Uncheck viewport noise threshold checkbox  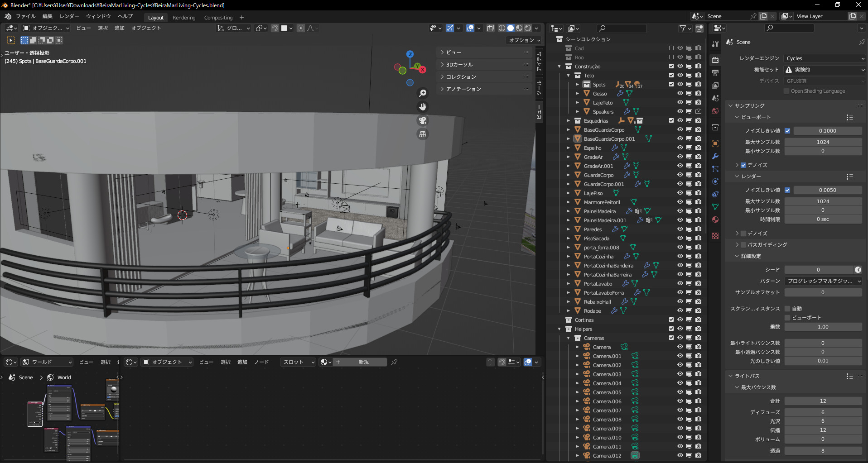[x=787, y=131]
